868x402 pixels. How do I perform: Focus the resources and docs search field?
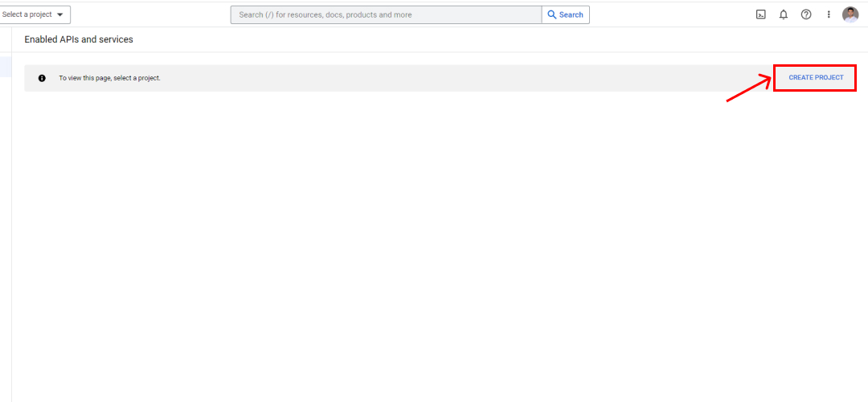[386, 14]
